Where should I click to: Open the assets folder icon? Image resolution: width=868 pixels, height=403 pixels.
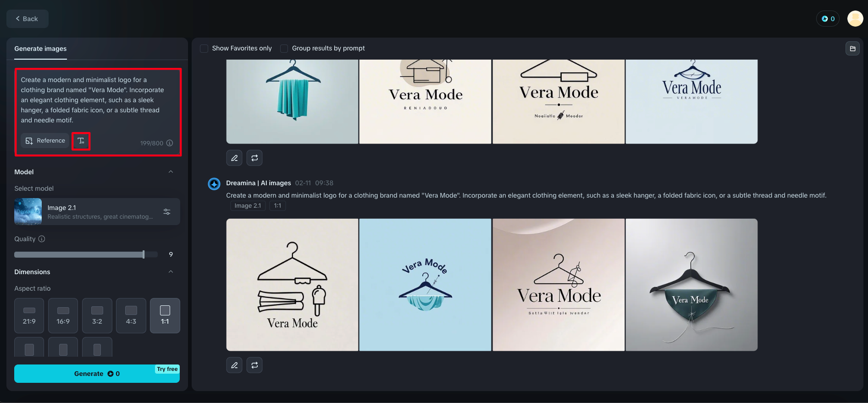tap(852, 49)
